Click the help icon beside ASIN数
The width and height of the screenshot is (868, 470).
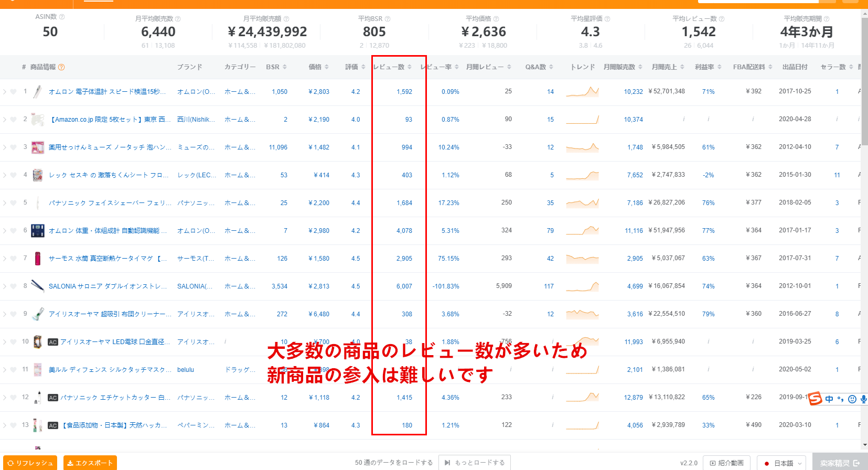click(62, 17)
